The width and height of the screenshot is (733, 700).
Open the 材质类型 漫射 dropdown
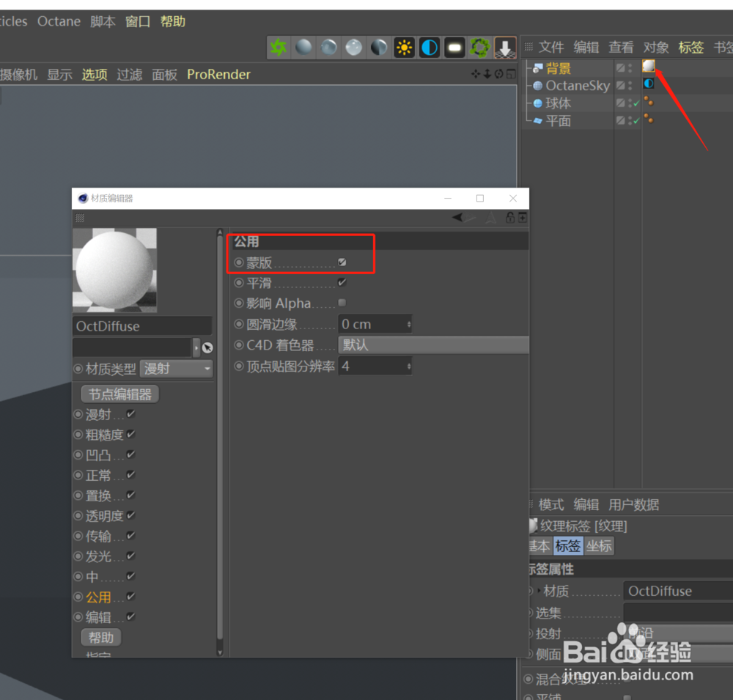(x=176, y=369)
